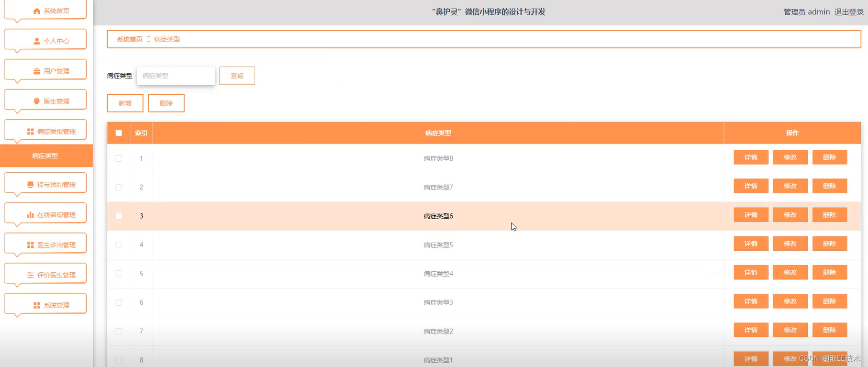Viewport: 868px width, 367px height.
Task: Open 详情 for 病症类型7
Action: click(x=751, y=186)
